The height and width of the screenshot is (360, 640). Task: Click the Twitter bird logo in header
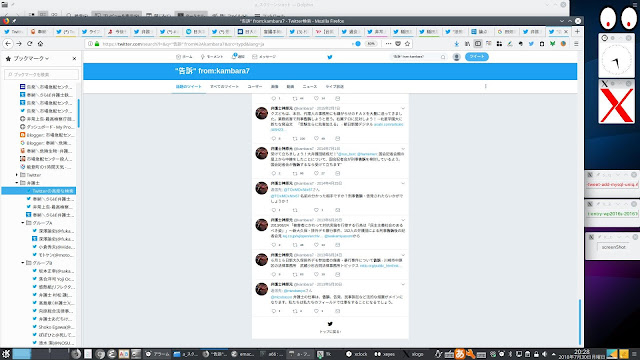330,57
